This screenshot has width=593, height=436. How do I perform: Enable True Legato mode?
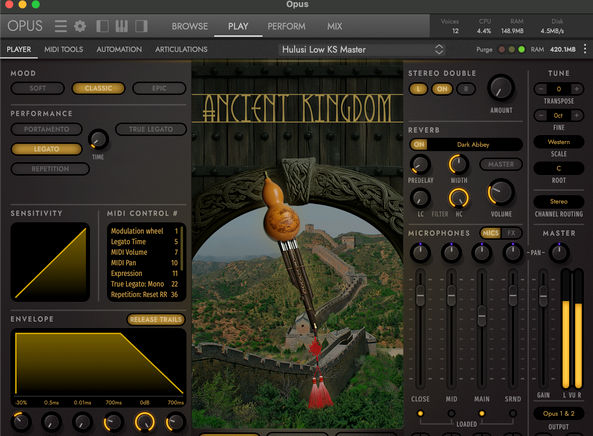pos(151,129)
